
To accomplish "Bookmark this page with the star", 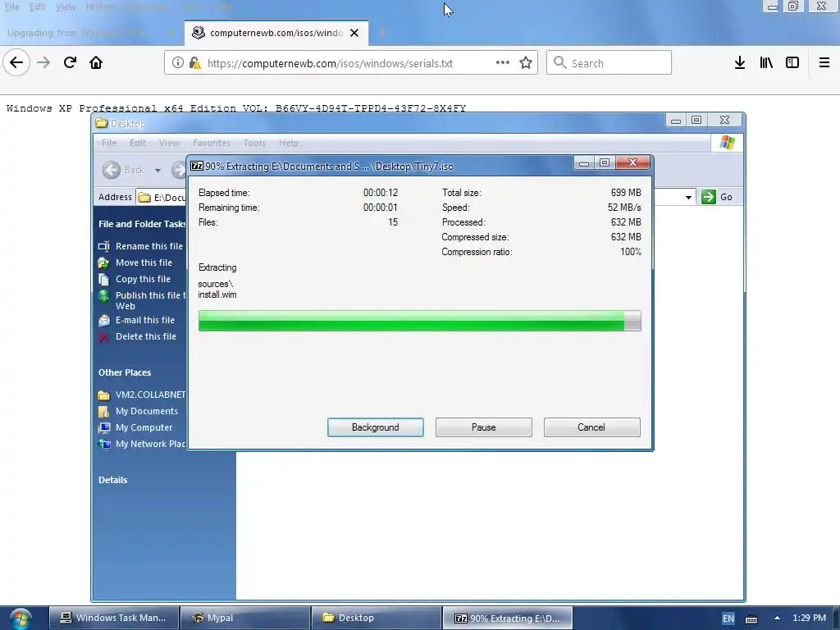I will pos(526,62).
